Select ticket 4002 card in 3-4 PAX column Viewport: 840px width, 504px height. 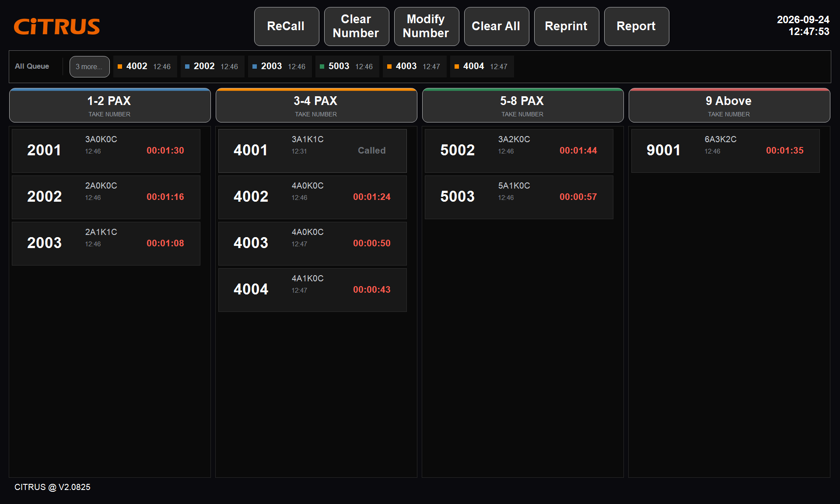pyautogui.click(x=312, y=197)
